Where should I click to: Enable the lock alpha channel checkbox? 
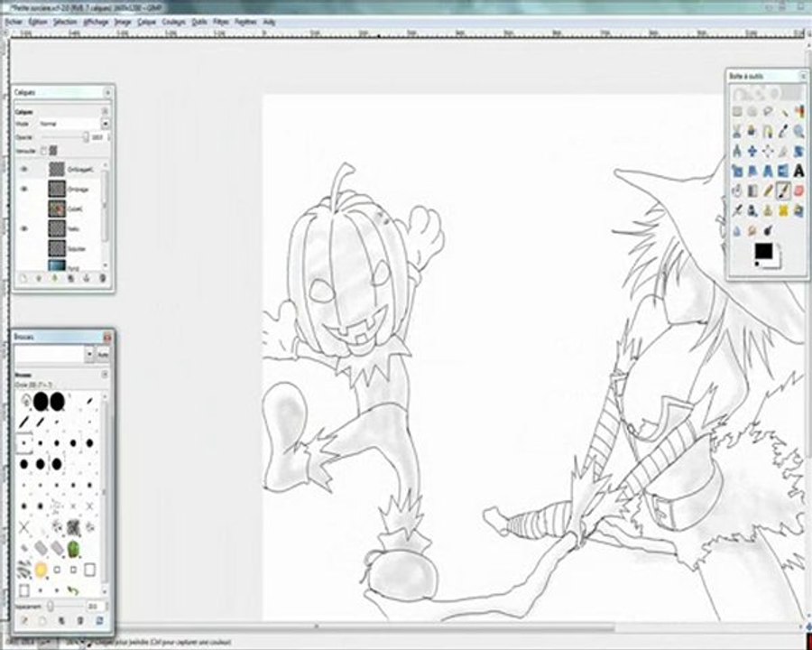pos(43,151)
